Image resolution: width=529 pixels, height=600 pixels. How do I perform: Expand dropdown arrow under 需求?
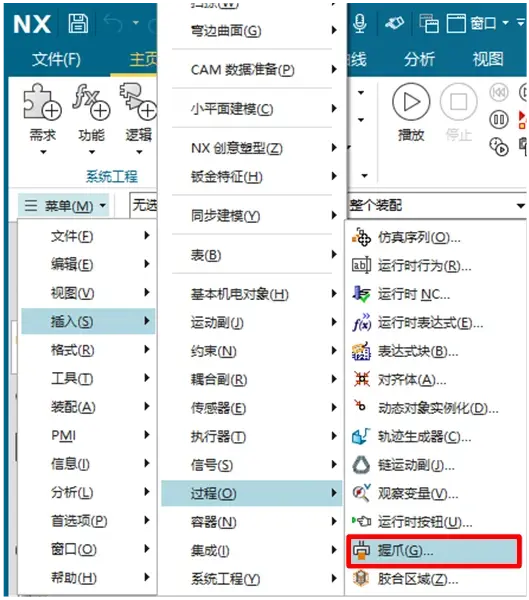[x=43, y=152]
